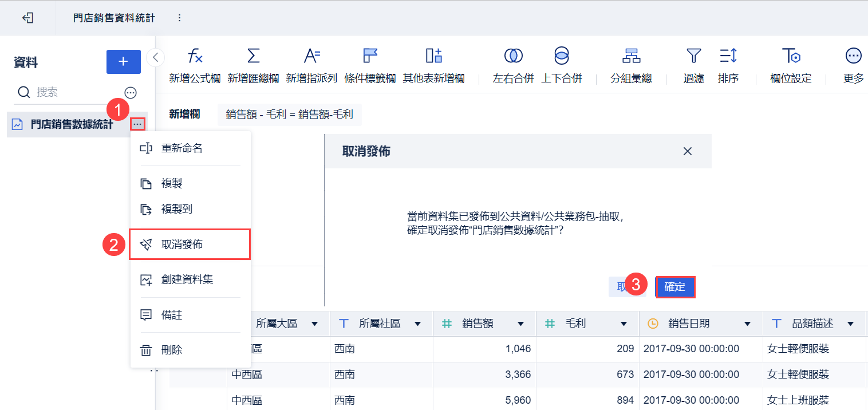Image resolution: width=868 pixels, height=410 pixels.
Task: Choose 複製到 in the context menu
Action: (x=191, y=210)
